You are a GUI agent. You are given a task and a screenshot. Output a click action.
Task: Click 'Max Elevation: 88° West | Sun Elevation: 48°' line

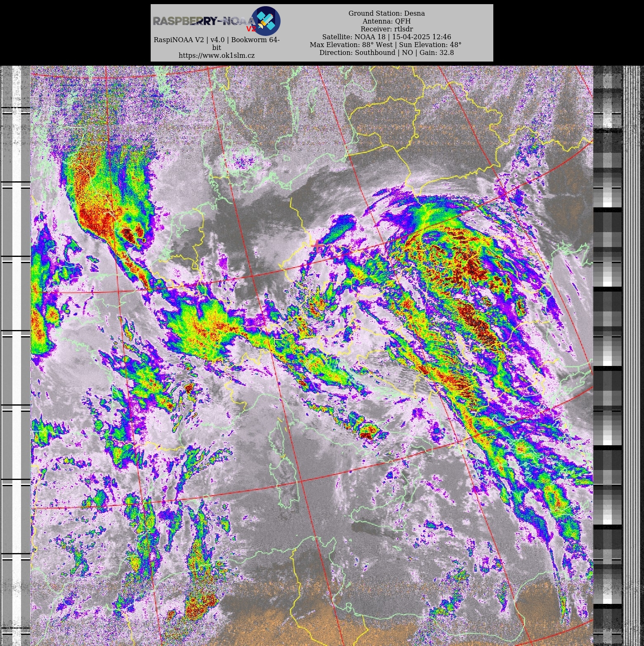(386, 45)
